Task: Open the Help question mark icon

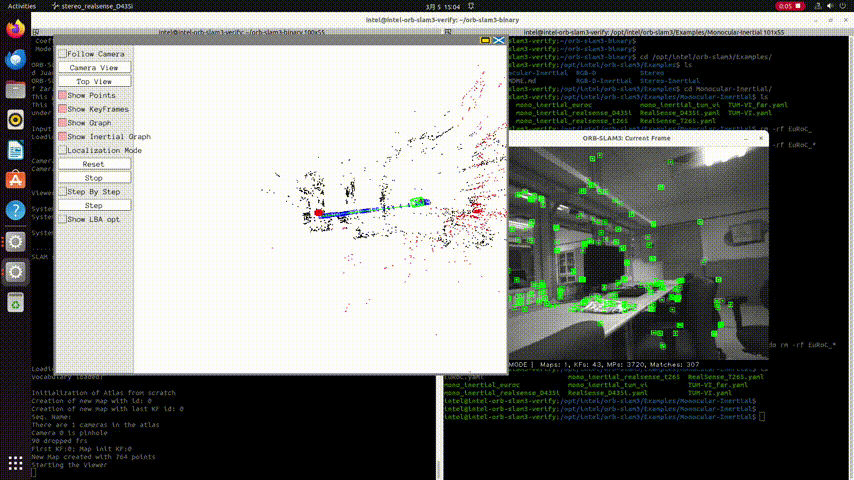Action: click(15, 211)
